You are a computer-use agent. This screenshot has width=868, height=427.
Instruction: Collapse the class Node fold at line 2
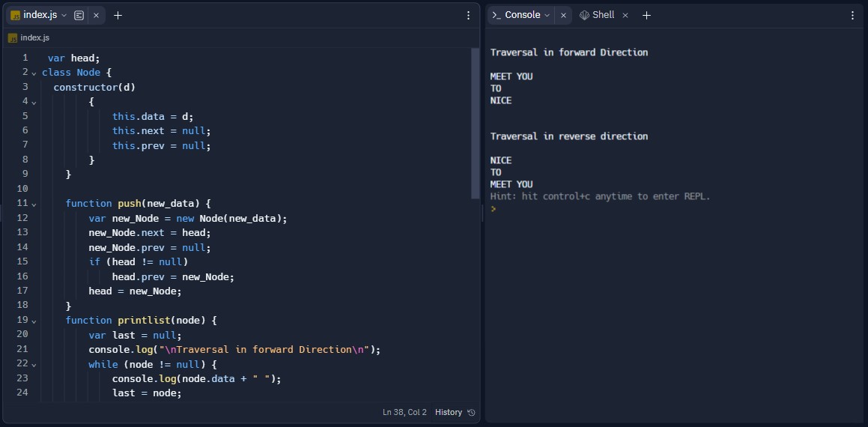[x=34, y=73]
